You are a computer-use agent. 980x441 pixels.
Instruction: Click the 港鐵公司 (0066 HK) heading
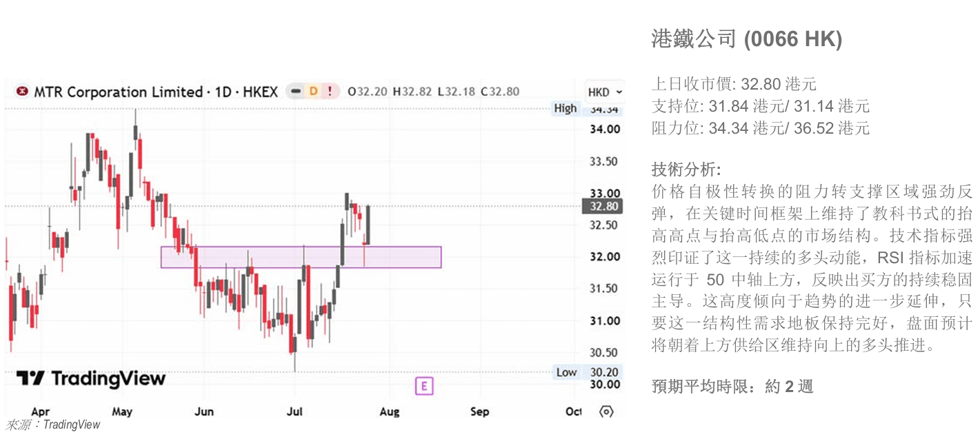[747, 39]
